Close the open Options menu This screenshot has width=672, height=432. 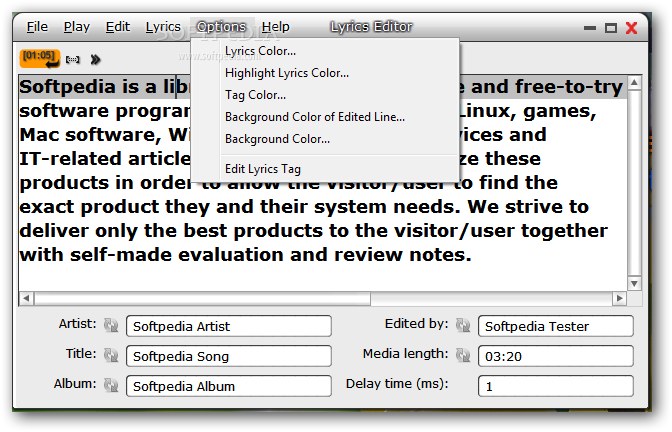[x=222, y=27]
